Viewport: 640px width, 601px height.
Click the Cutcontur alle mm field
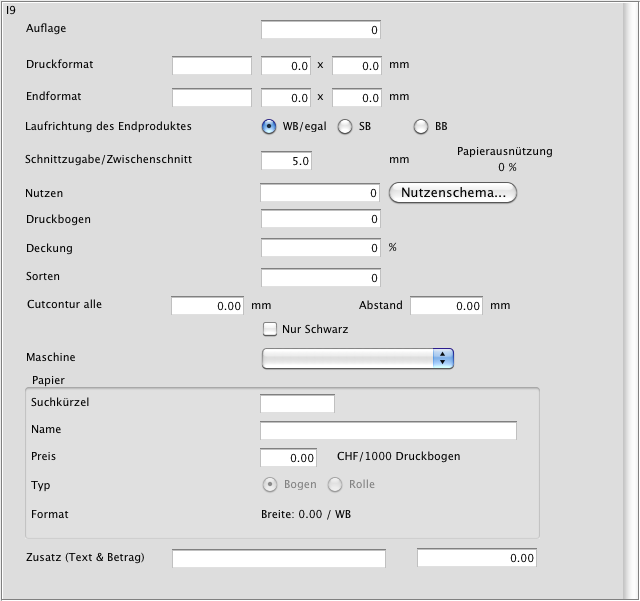tap(208, 306)
